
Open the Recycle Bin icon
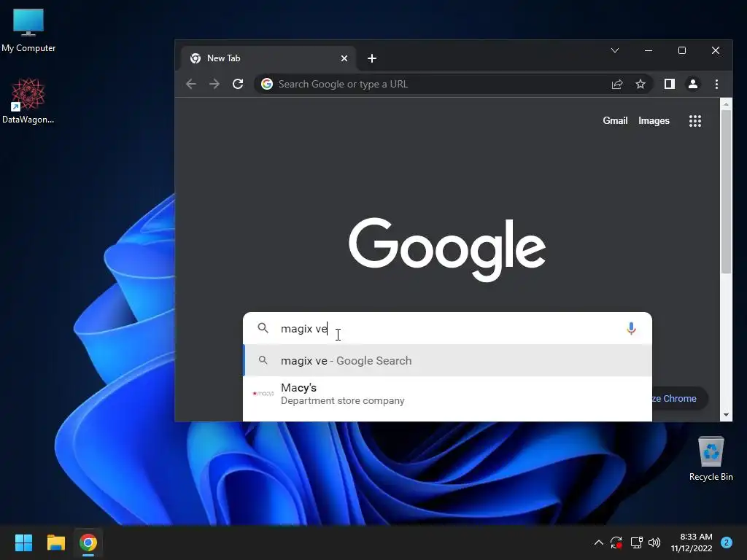[711, 459]
